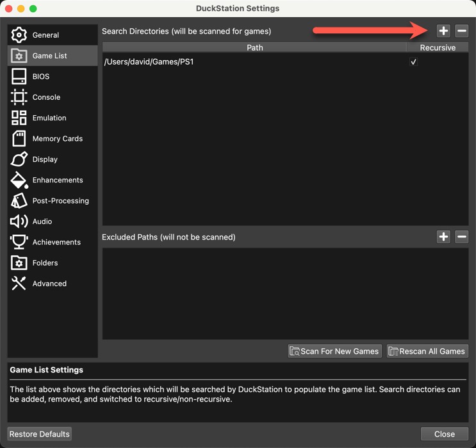Click the General gear icon
476x448 pixels.
point(19,35)
